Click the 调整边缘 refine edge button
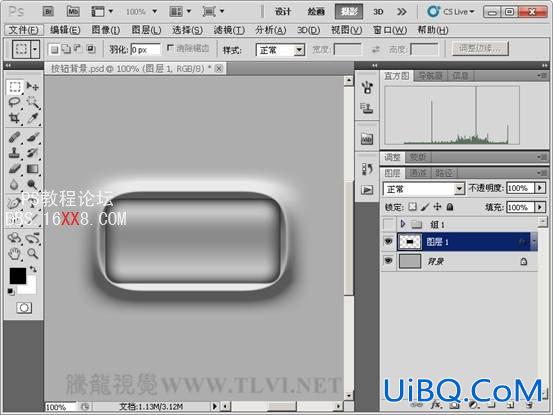 click(x=480, y=48)
